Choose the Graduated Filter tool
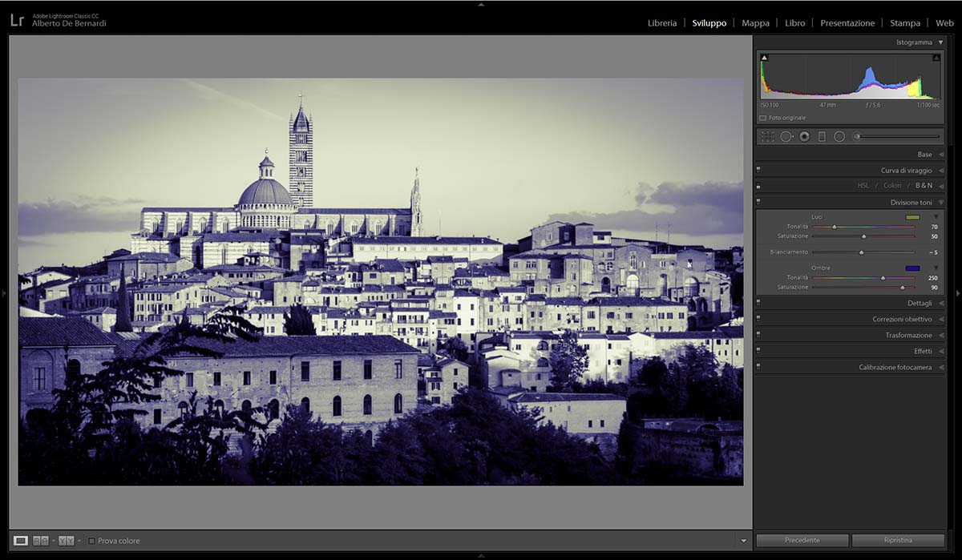This screenshot has width=962, height=560. [x=822, y=137]
